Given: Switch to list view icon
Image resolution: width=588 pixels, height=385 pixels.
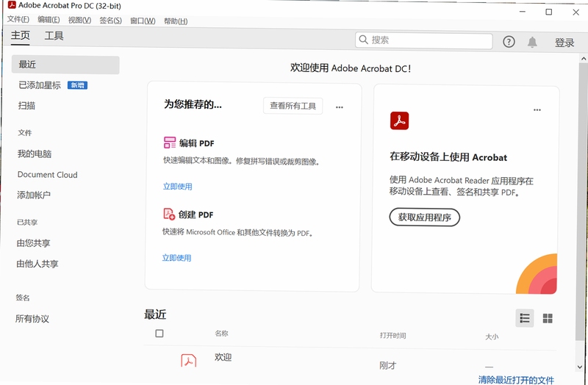Looking at the screenshot, I should [x=525, y=318].
